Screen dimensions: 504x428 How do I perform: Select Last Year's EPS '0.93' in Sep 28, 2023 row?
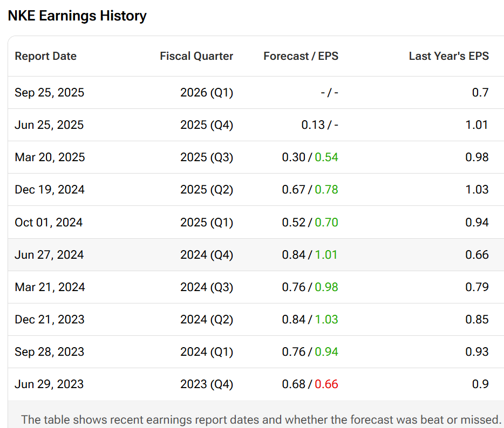(x=477, y=352)
